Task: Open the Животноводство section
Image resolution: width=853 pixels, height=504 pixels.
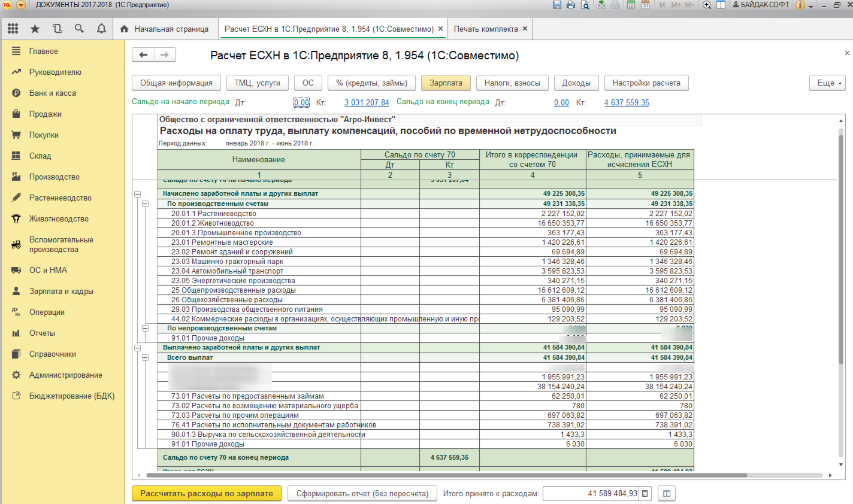Action: 59,218
